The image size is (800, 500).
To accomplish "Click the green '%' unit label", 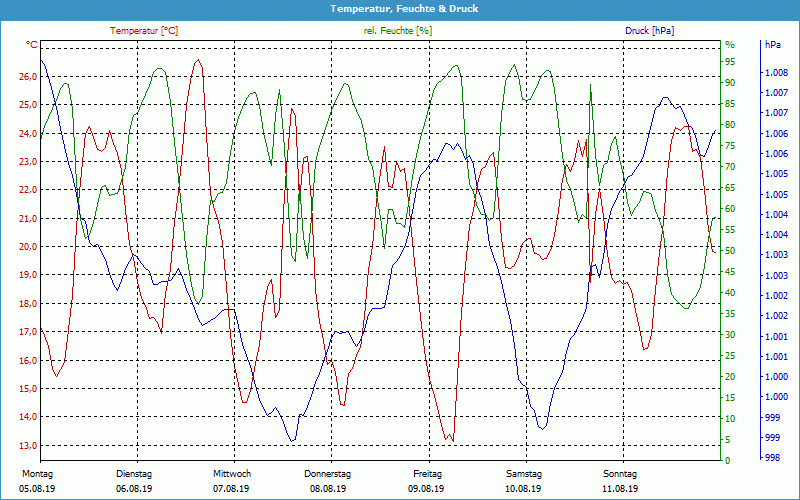I will click(x=730, y=45).
